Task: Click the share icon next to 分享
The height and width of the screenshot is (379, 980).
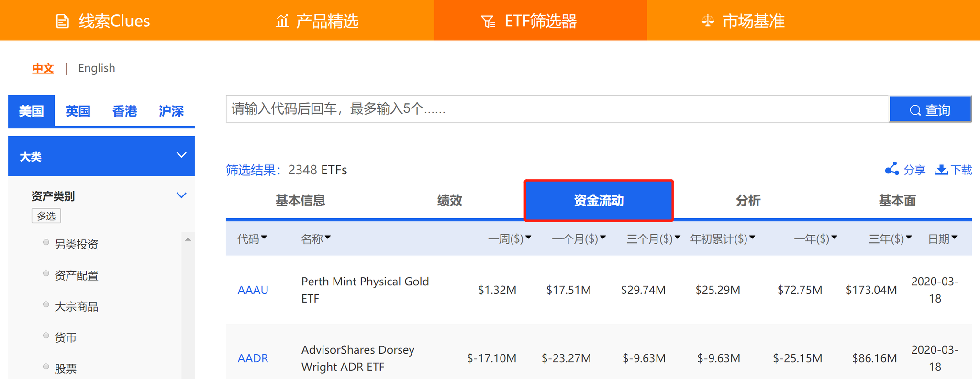Action: (892, 169)
